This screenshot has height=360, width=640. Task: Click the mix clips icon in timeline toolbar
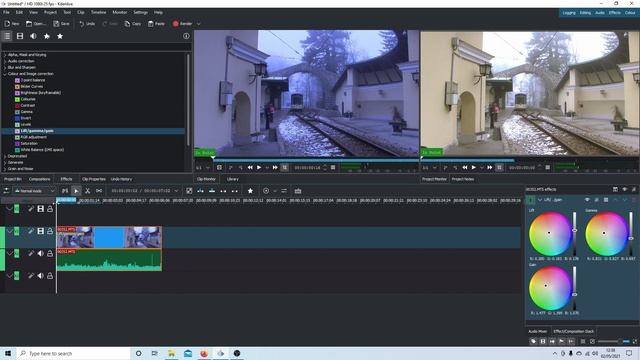(65, 191)
